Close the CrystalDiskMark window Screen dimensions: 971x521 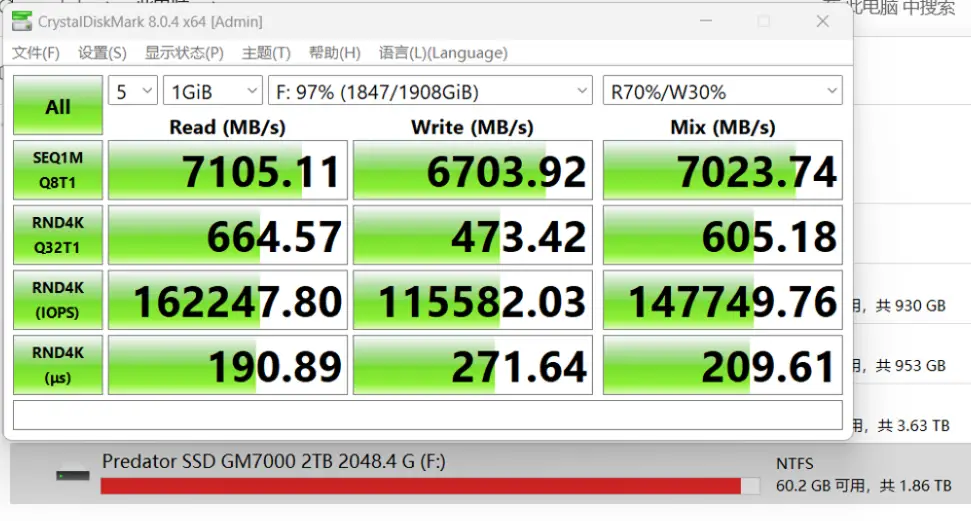click(x=822, y=21)
